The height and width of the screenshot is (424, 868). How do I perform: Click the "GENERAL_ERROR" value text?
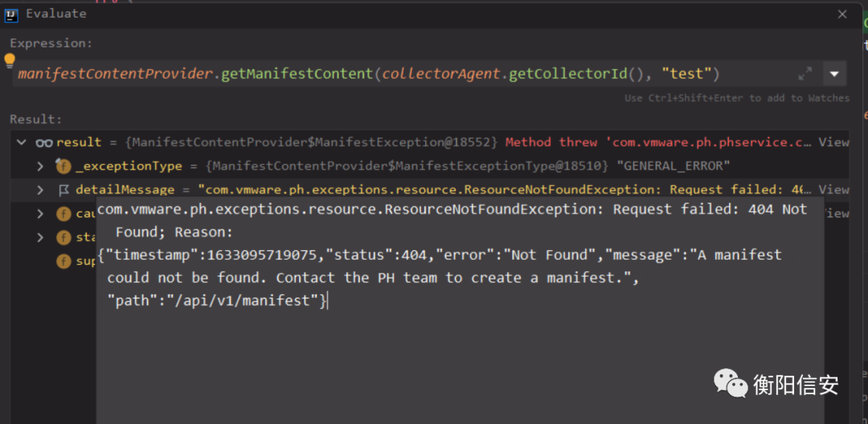pos(674,166)
